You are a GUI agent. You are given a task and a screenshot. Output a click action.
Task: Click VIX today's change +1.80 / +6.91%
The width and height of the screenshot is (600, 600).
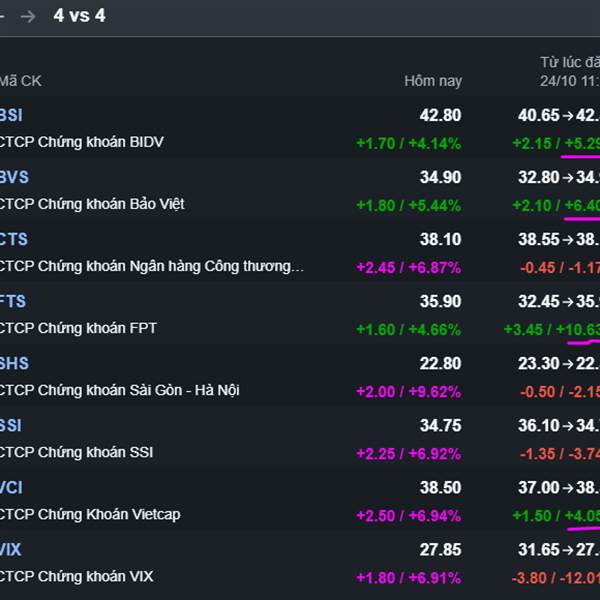click(x=408, y=577)
